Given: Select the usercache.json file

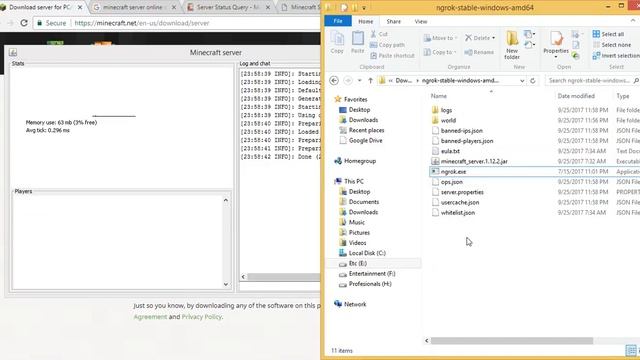Looking at the screenshot, I should 460,202.
